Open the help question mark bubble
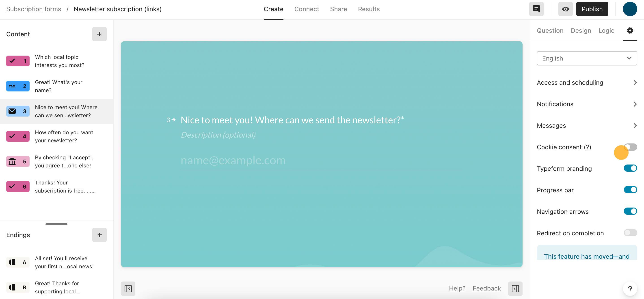Image resolution: width=644 pixels, height=299 pixels. (x=630, y=288)
